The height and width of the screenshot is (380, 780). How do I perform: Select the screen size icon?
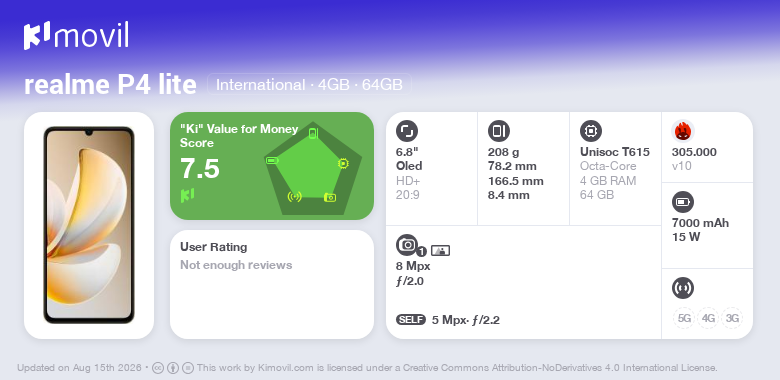pyautogui.click(x=407, y=131)
